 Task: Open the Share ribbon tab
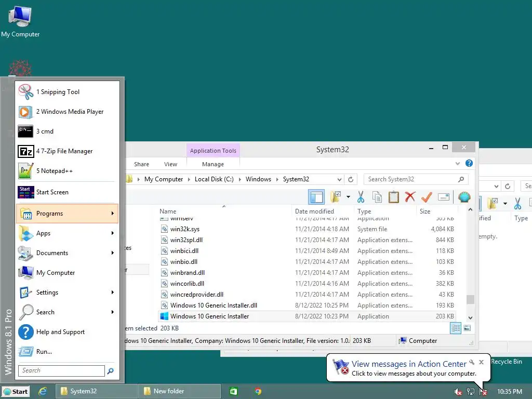tap(141, 164)
